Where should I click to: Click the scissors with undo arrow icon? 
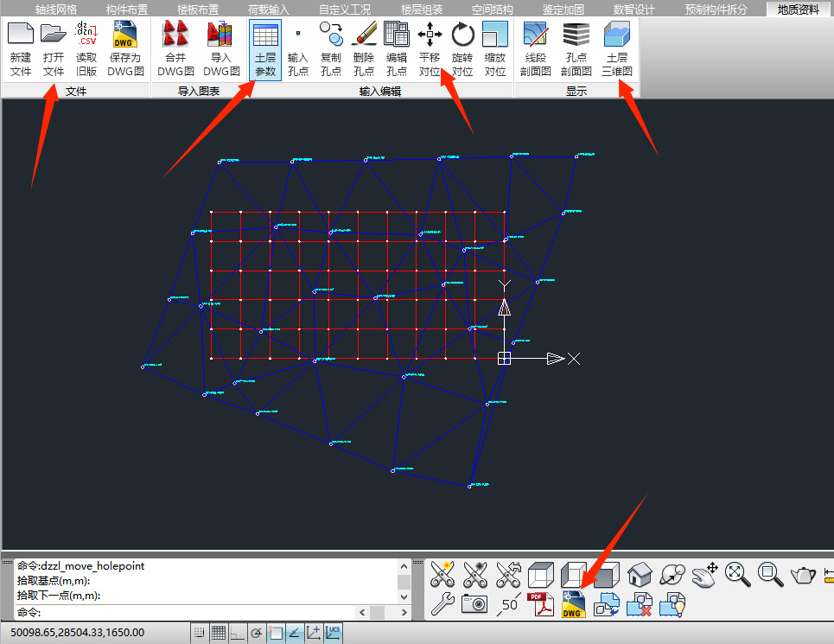point(508,574)
